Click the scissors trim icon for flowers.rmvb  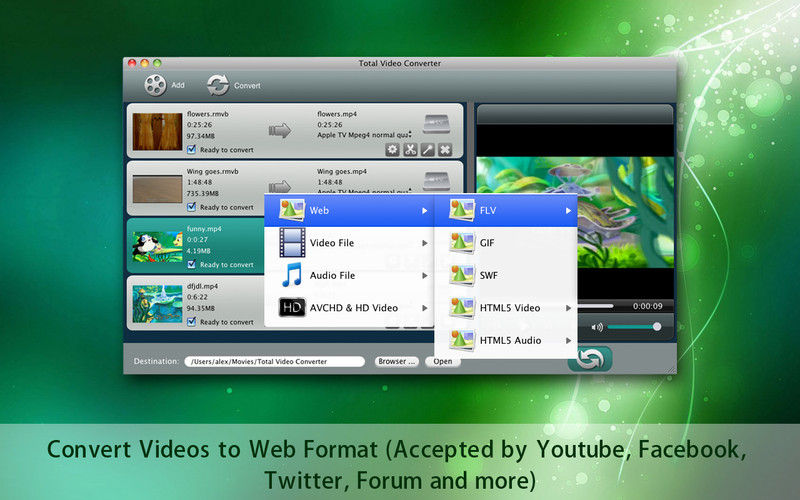pos(411,150)
